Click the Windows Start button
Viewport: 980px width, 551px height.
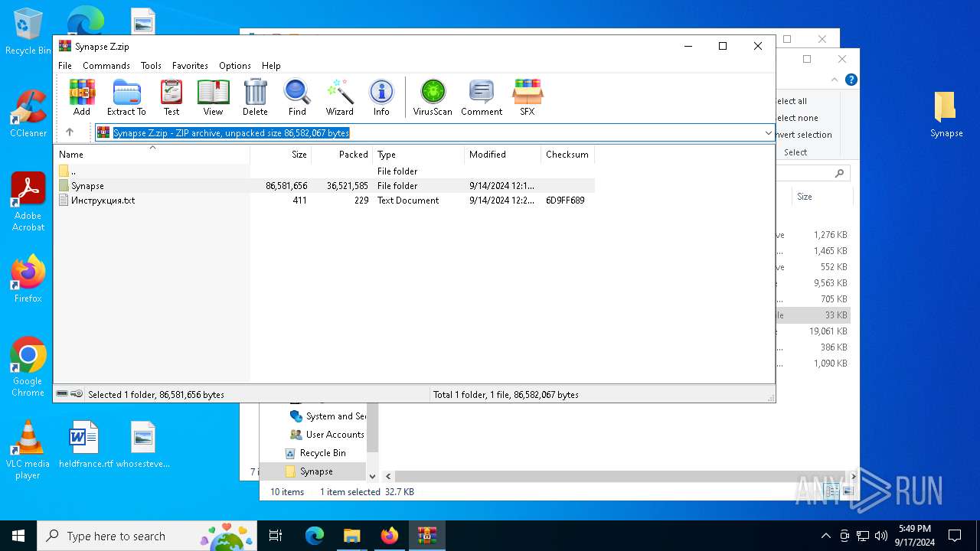[x=18, y=536]
